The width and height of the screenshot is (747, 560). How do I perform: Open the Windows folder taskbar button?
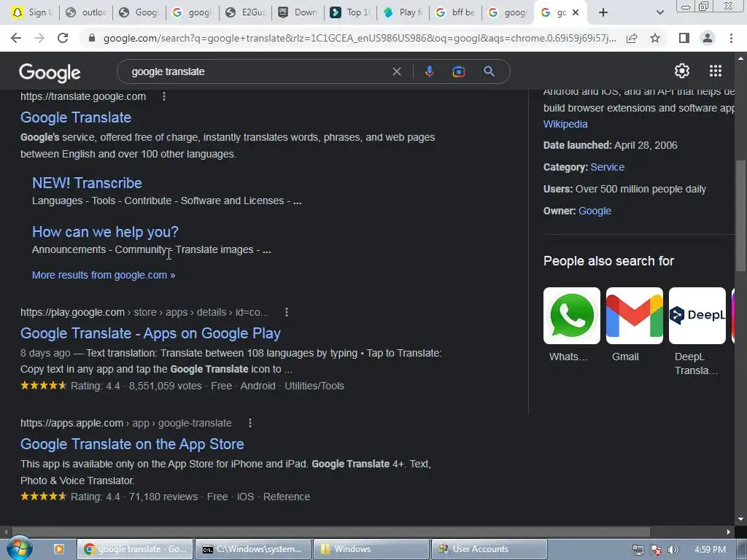(371, 549)
